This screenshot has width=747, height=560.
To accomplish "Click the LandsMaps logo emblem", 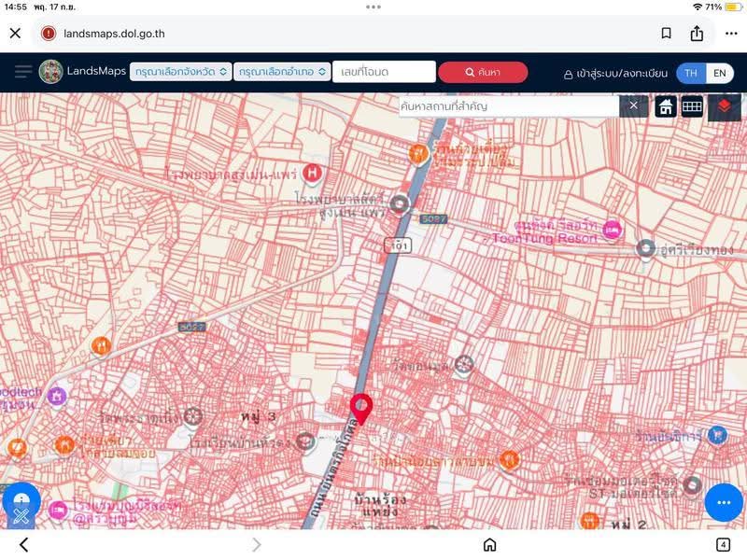I will (50, 72).
